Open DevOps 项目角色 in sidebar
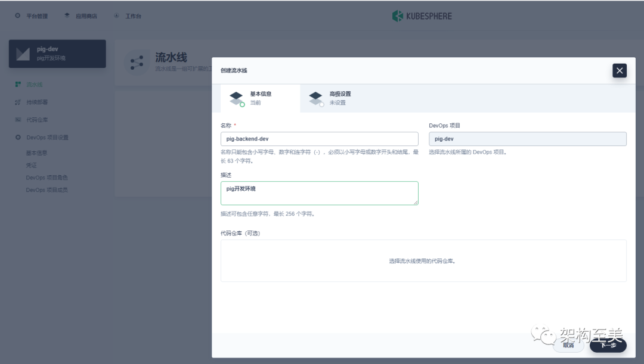Viewport: 644px width, 364px height. pyautogui.click(x=47, y=178)
